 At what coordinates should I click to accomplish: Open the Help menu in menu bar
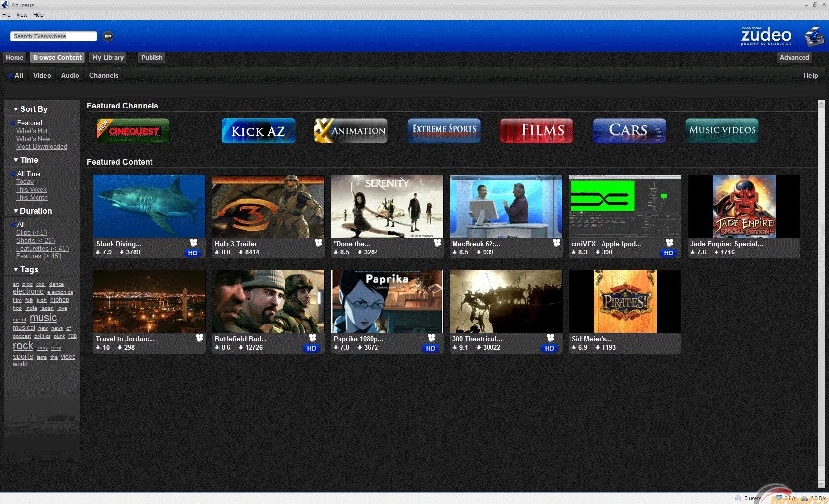(x=38, y=15)
